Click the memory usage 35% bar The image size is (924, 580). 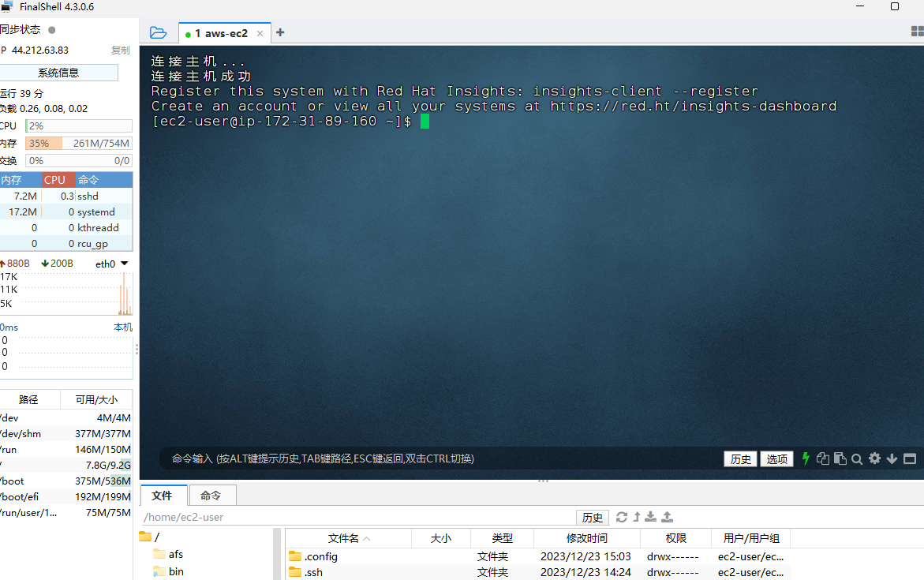pos(78,144)
